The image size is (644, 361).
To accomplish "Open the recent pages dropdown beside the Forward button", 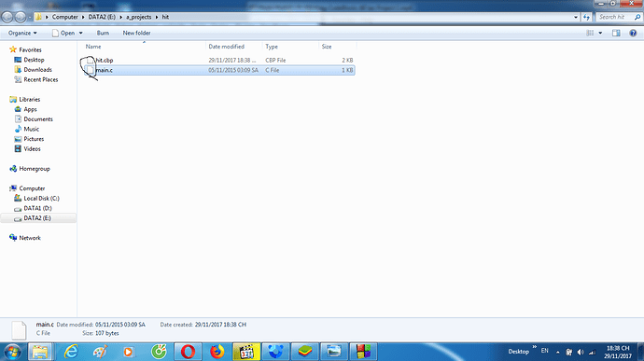I will point(30,17).
